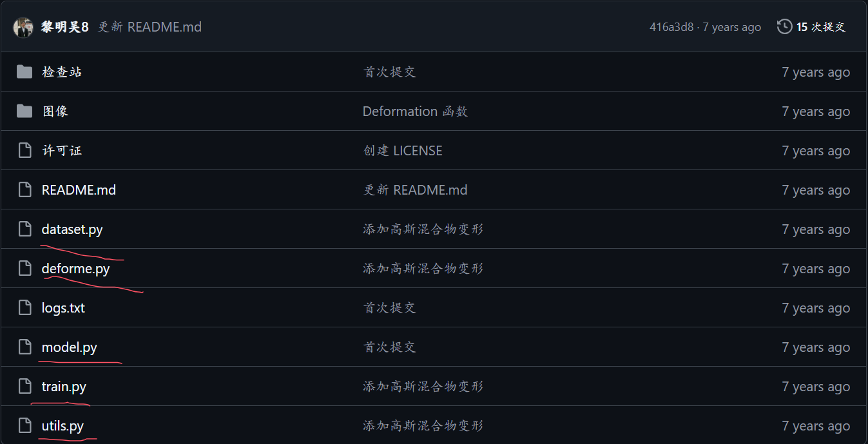Open the train.py file

(63, 386)
